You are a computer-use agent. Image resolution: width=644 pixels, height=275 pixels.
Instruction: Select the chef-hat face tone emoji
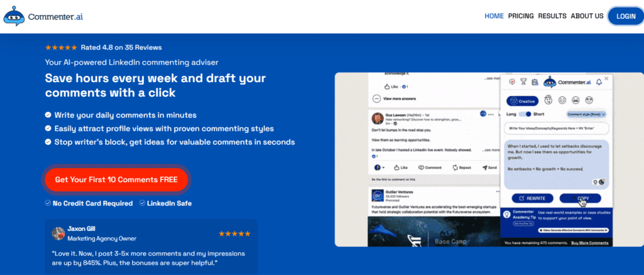pyautogui.click(x=548, y=100)
